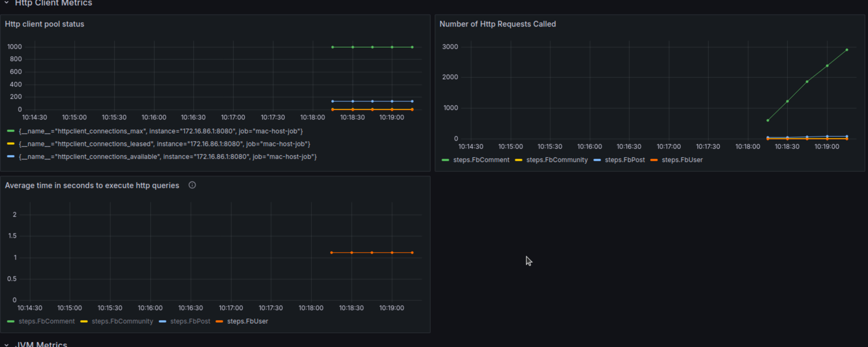Click green color swatch of connections_max legend
This screenshot has height=347, width=868.
point(11,131)
